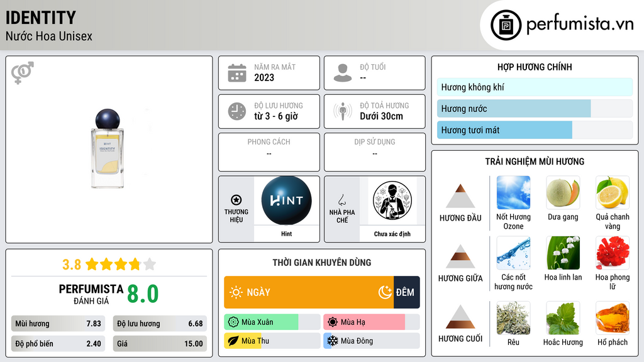Click the perfumista.vn site name

click(x=580, y=25)
